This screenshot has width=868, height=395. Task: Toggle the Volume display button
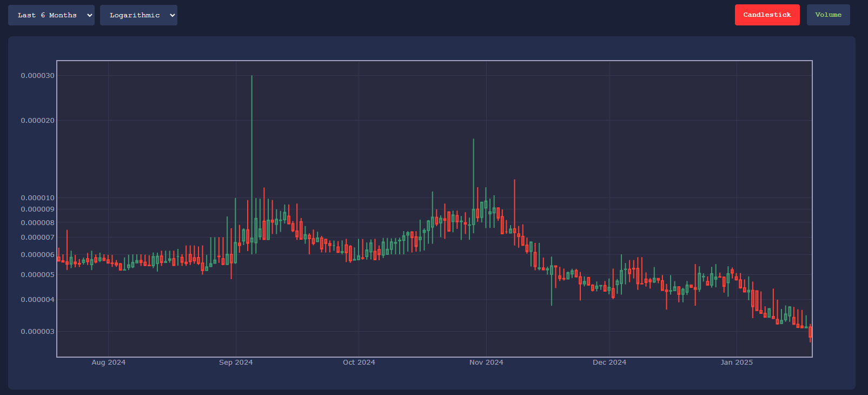[828, 15]
